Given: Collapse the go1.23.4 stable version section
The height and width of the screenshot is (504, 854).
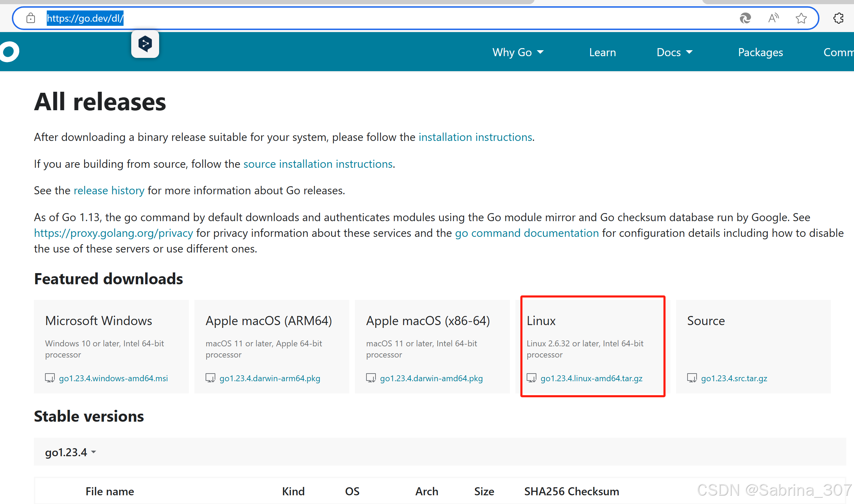Looking at the screenshot, I should (70, 452).
